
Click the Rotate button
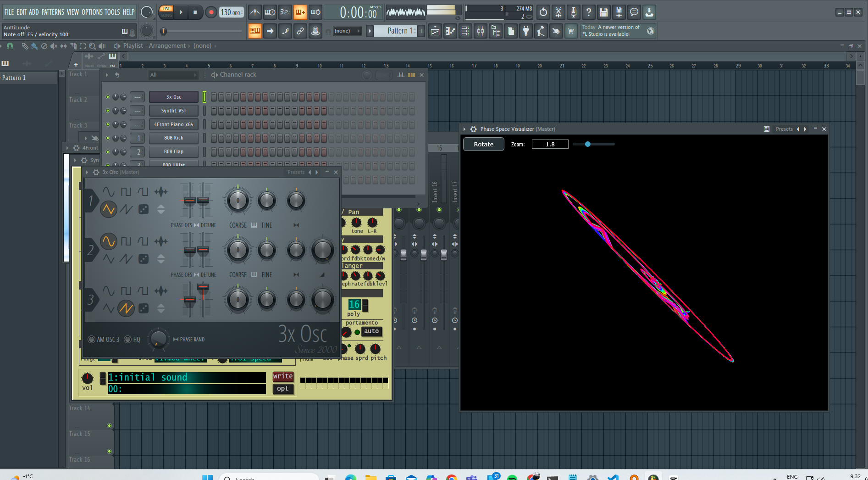click(483, 144)
